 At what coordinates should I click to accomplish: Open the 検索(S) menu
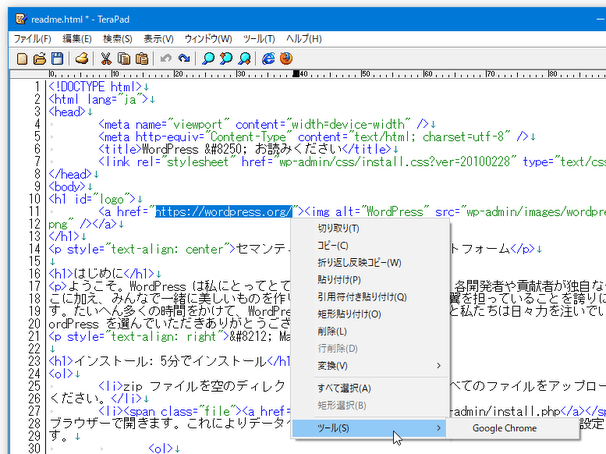click(x=117, y=39)
